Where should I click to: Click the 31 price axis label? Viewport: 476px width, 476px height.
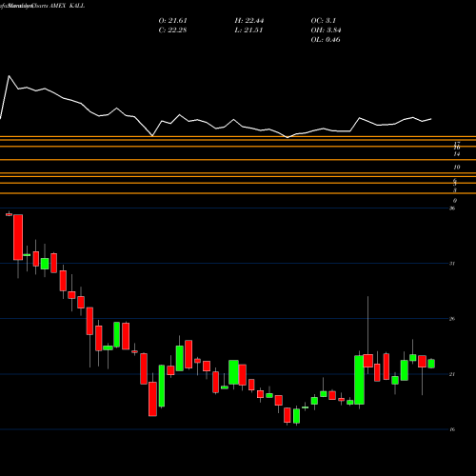click(452, 264)
